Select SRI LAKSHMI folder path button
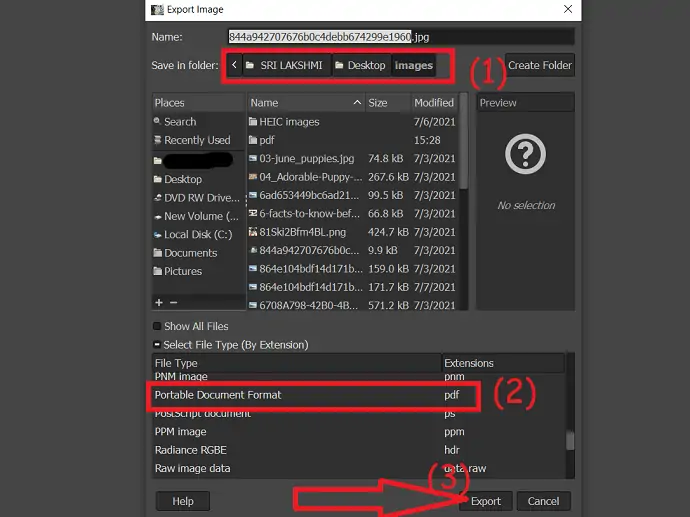 coord(286,65)
